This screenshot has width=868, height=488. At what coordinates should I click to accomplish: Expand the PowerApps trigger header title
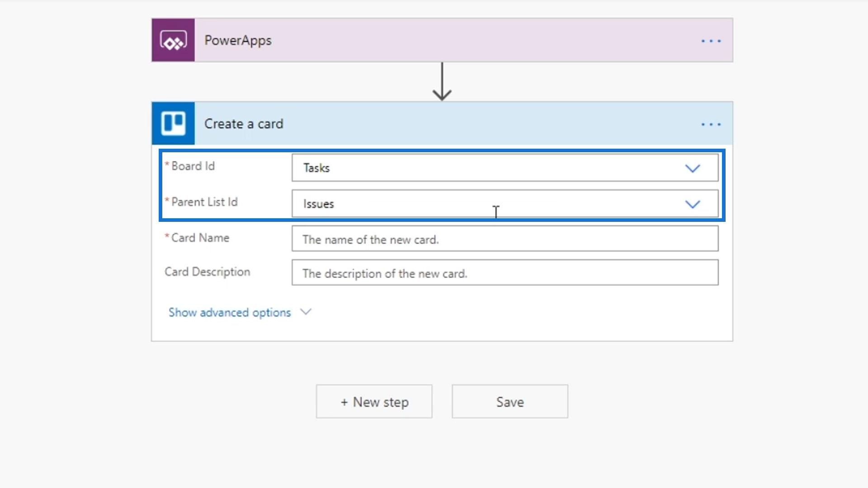(238, 40)
